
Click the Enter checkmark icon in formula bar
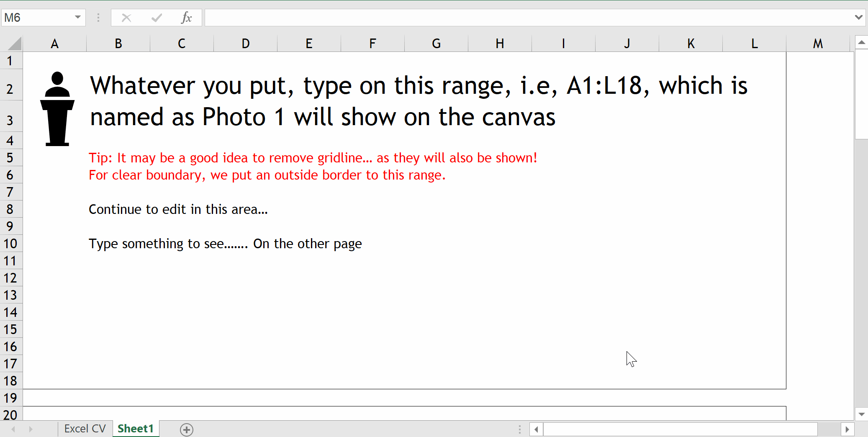coord(157,18)
